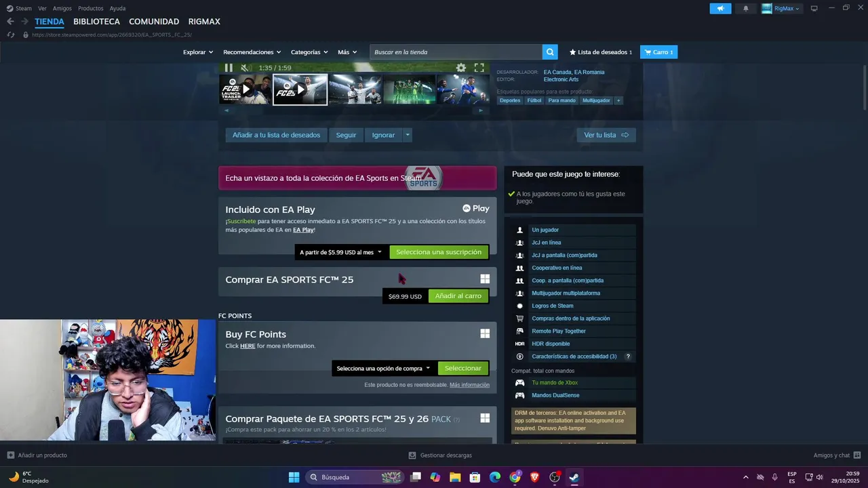Open the EA Play subscription price dropdown
This screenshot has width=868, height=488.
[x=341, y=252]
